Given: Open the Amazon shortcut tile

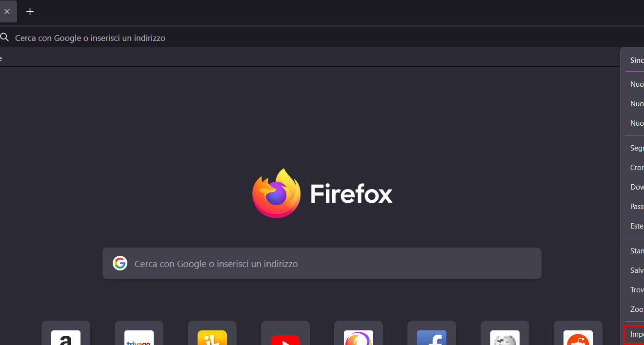Looking at the screenshot, I should coord(66,333).
